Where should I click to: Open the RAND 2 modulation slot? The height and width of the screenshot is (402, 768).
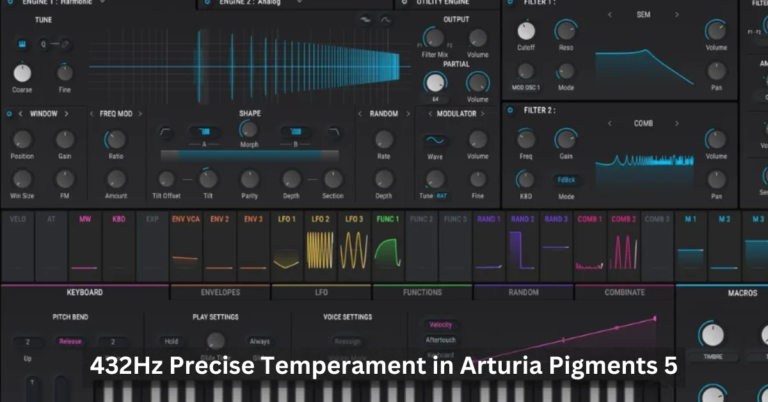(523, 246)
